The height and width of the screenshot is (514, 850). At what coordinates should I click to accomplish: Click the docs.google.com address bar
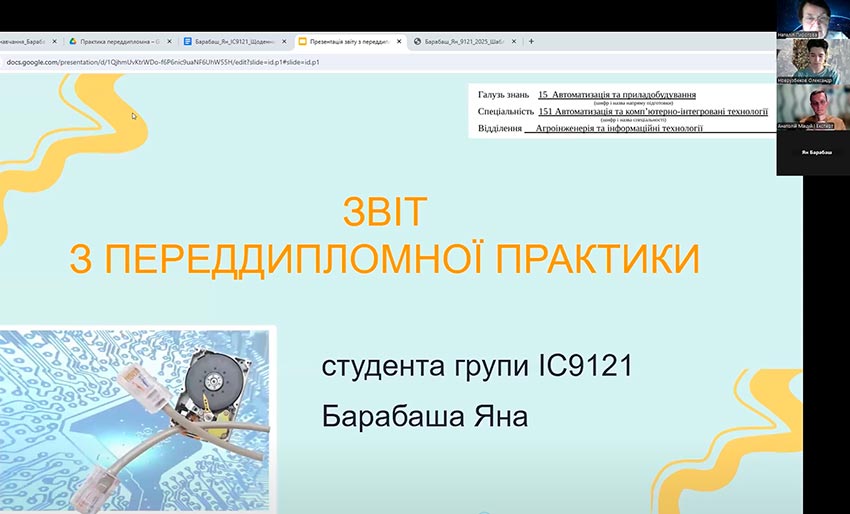(x=200, y=62)
